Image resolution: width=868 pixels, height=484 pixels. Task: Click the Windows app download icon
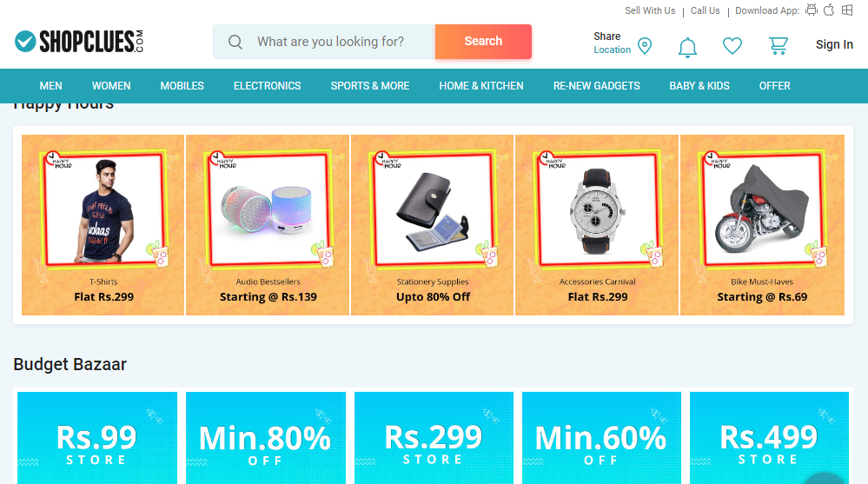pos(846,10)
